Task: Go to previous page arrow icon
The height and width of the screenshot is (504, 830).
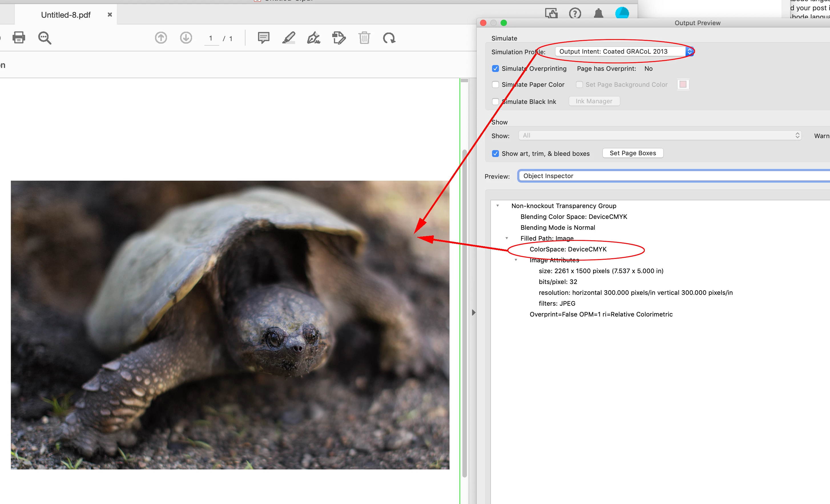Action: tap(161, 38)
